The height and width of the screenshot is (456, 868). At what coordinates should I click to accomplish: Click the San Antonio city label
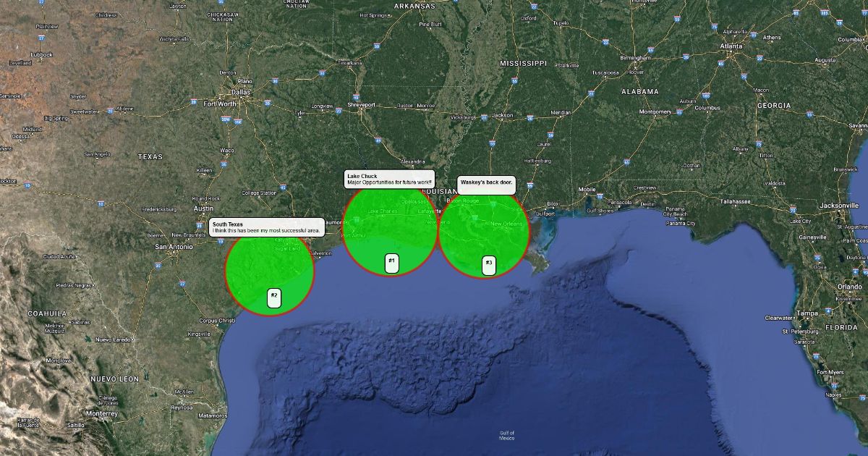pos(174,247)
